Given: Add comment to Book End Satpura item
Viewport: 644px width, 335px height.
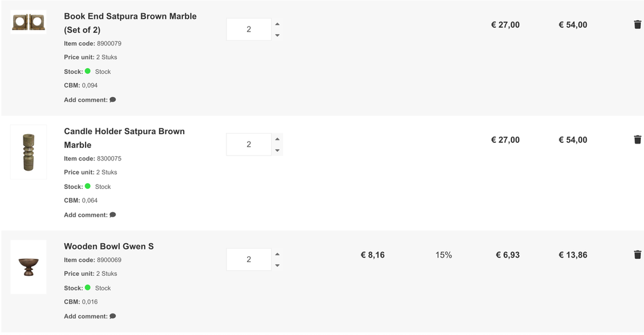Looking at the screenshot, I should pyautogui.click(x=113, y=100).
